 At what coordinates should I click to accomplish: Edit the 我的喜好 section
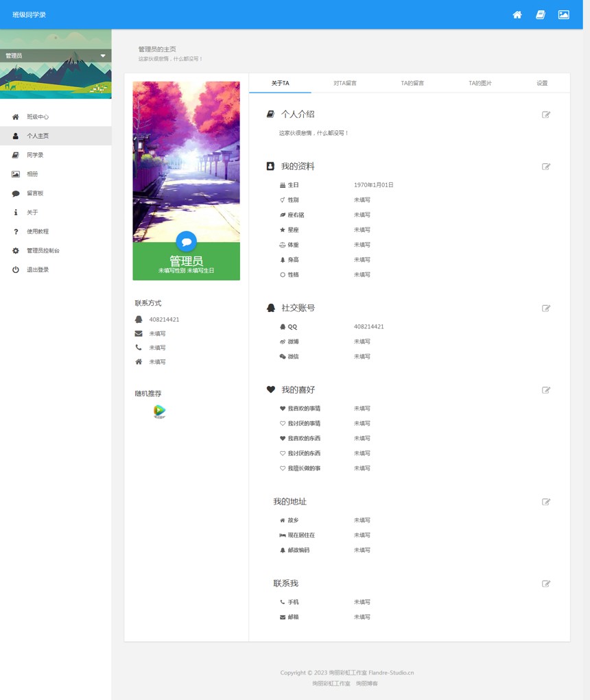(x=546, y=390)
